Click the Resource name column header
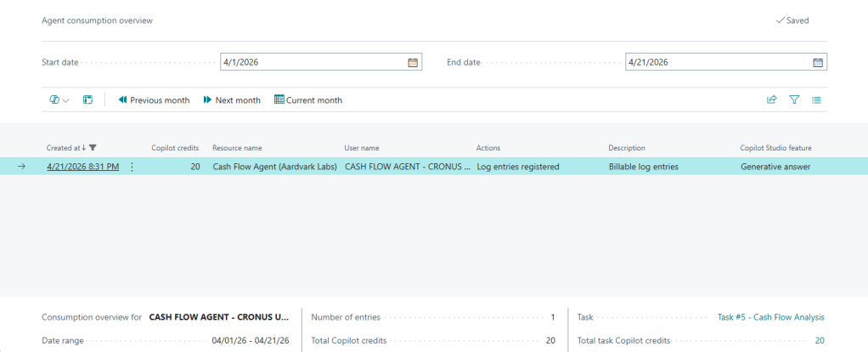The height and width of the screenshot is (352, 868). (x=237, y=148)
